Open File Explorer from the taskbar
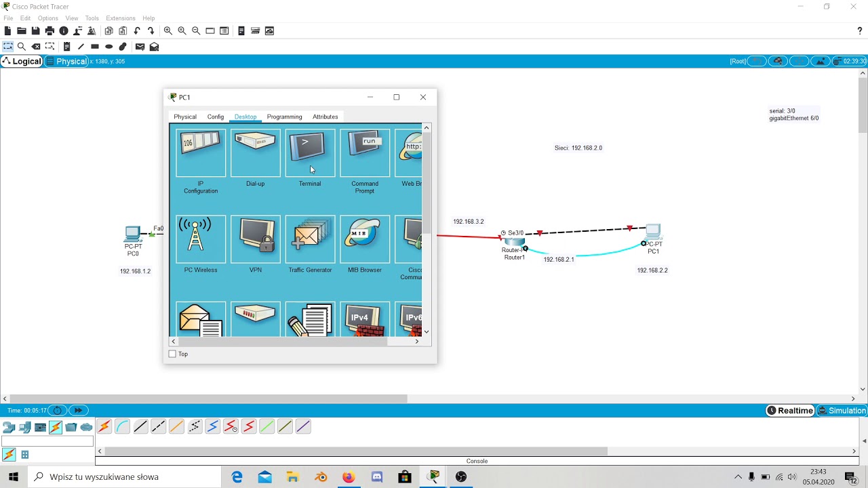The height and width of the screenshot is (488, 868). click(293, 476)
